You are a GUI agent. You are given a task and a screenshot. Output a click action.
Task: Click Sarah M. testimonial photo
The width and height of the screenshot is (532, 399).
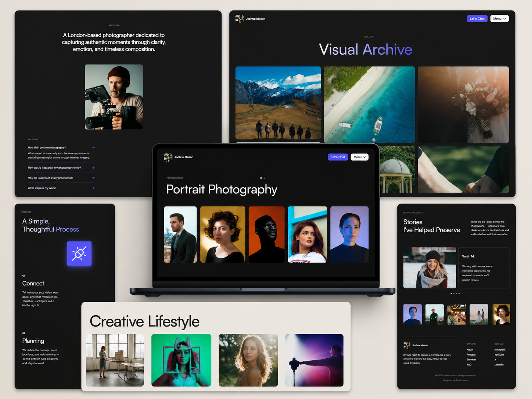click(x=430, y=268)
